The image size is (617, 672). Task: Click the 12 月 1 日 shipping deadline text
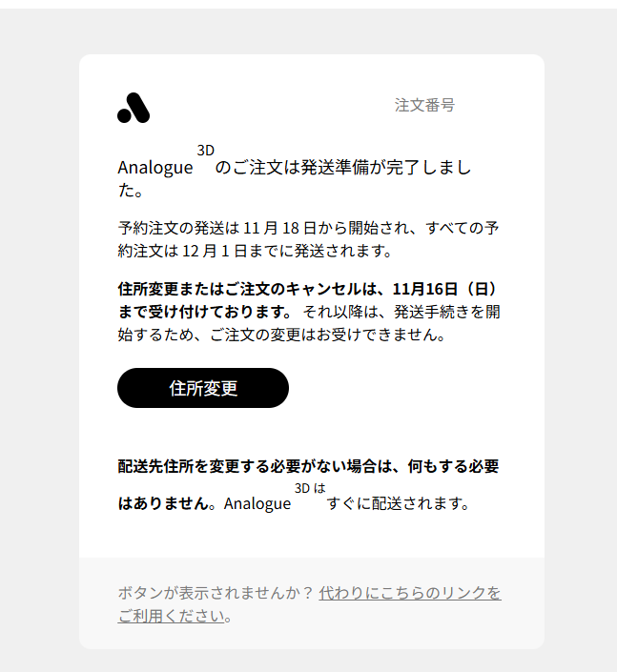(215, 251)
